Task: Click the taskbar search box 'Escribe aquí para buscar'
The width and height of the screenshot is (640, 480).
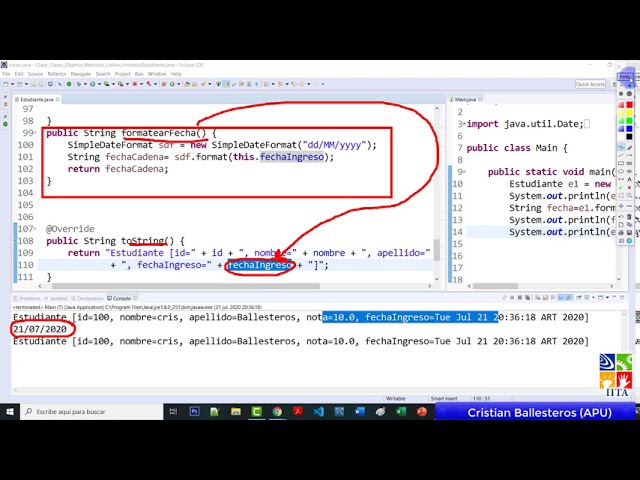Action: pyautogui.click(x=92, y=412)
